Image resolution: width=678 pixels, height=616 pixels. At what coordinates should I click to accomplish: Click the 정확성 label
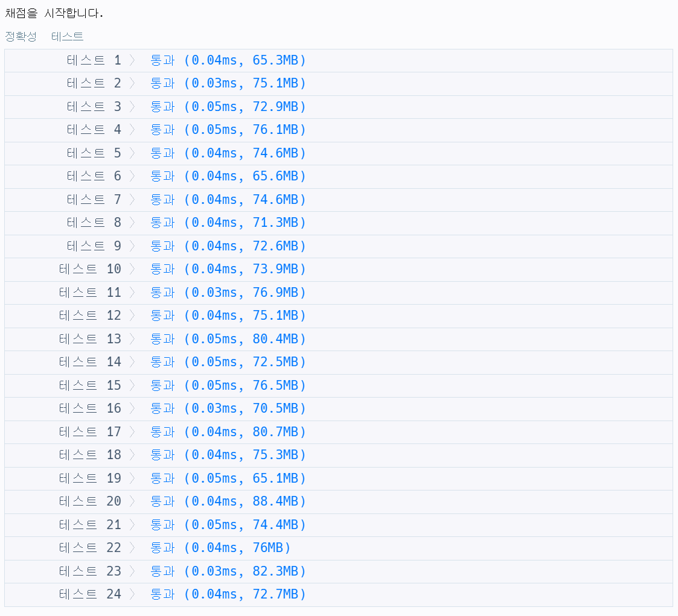point(21,36)
